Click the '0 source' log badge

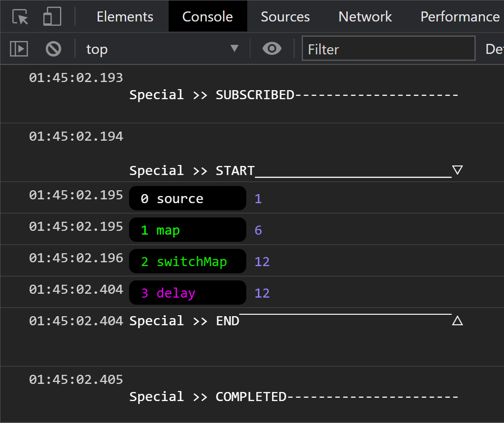click(x=187, y=198)
